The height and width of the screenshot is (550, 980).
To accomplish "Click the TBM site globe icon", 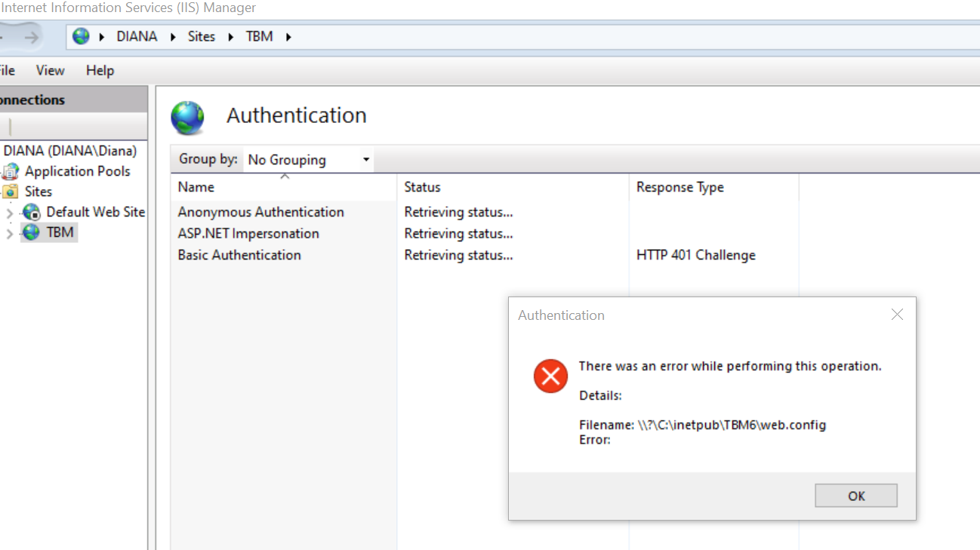I will pos(32,232).
